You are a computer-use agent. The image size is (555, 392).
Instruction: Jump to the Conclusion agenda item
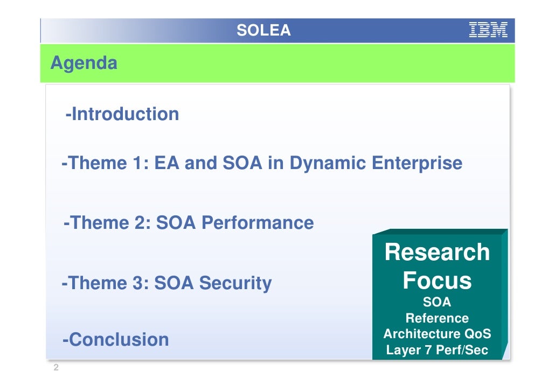115,340
